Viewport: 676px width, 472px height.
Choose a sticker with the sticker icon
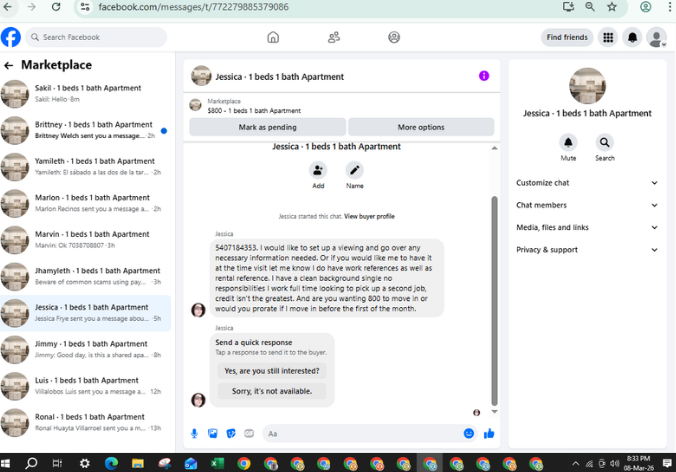231,433
